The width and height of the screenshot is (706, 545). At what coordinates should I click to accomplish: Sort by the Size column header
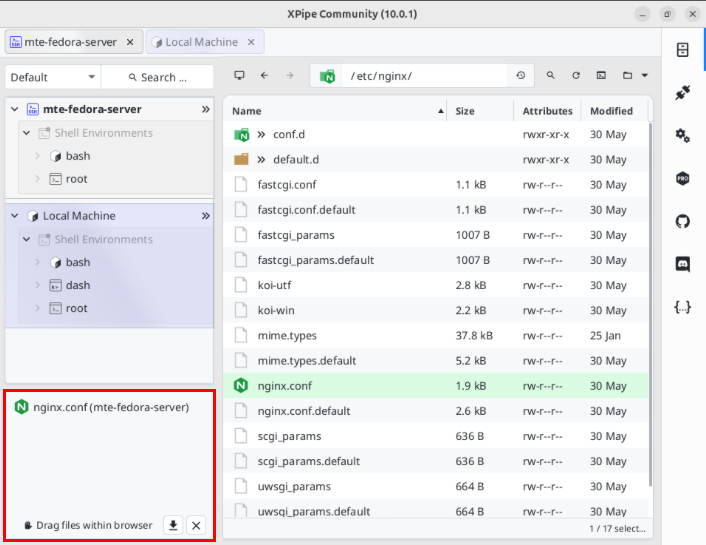tap(480, 111)
